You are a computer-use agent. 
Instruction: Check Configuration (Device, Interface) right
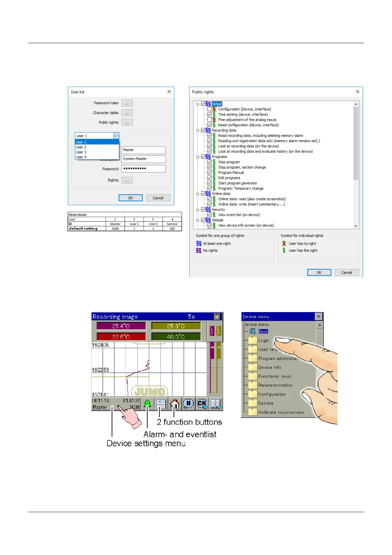[210, 109]
